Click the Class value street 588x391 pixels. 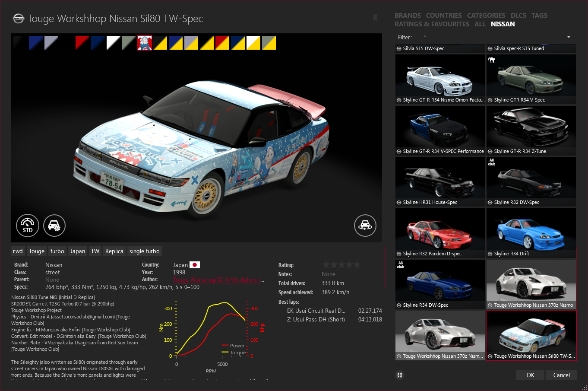click(x=53, y=273)
